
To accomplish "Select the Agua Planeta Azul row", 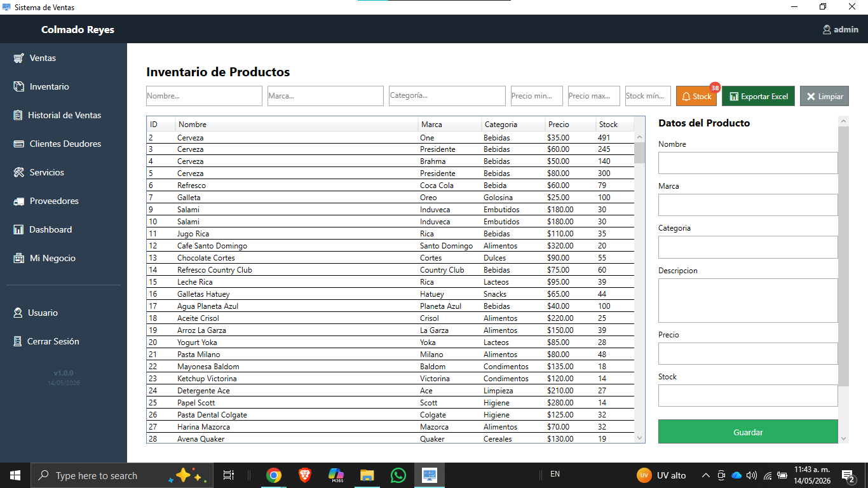I will (390, 306).
